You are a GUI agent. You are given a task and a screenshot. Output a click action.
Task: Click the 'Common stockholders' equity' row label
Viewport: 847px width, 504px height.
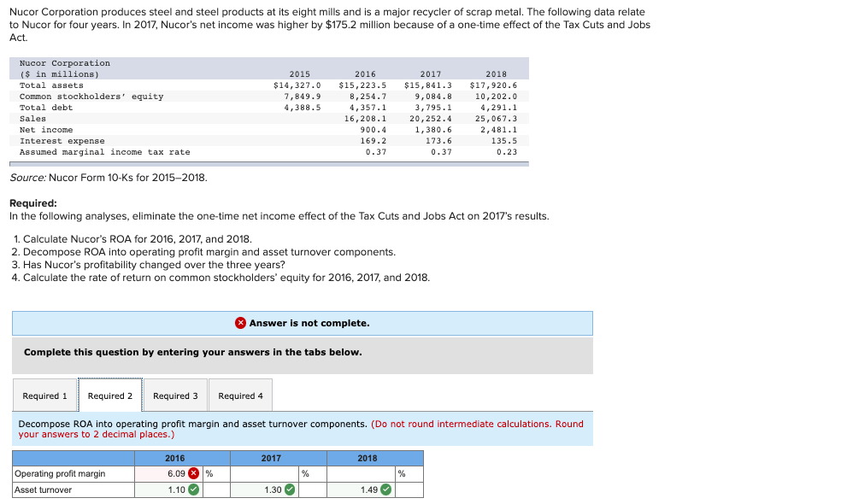pyautogui.click(x=91, y=97)
